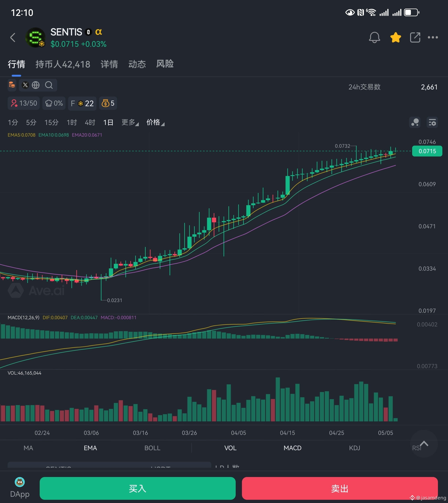Tap the 2,661 trade count value
The height and width of the screenshot is (503, 448).
pos(429,87)
